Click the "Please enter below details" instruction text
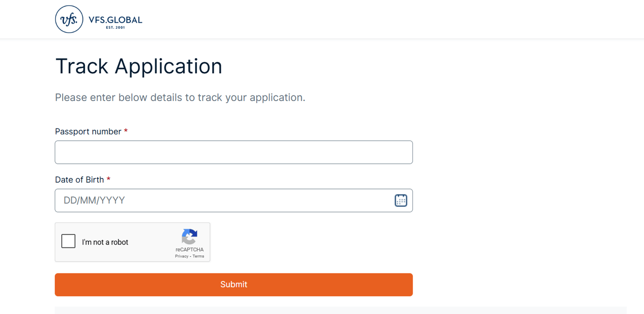The image size is (644, 314). click(180, 97)
